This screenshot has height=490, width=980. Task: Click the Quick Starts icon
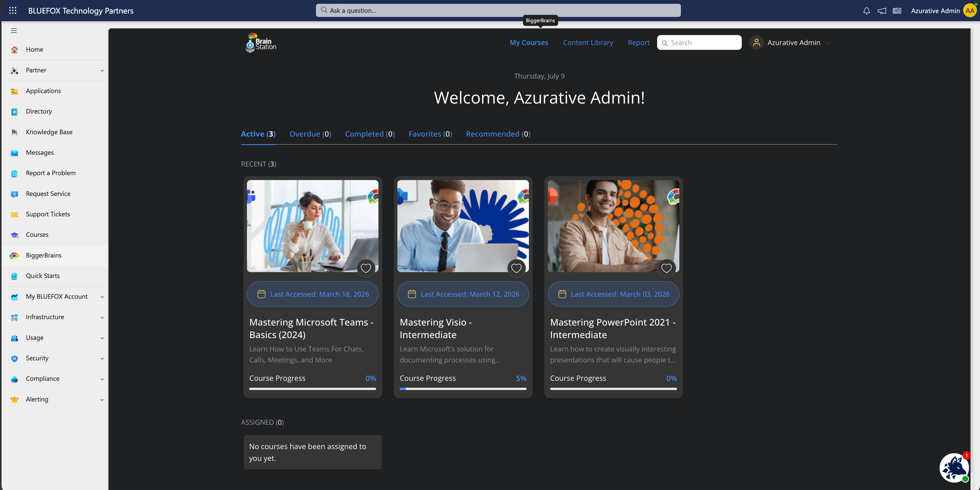tap(14, 276)
